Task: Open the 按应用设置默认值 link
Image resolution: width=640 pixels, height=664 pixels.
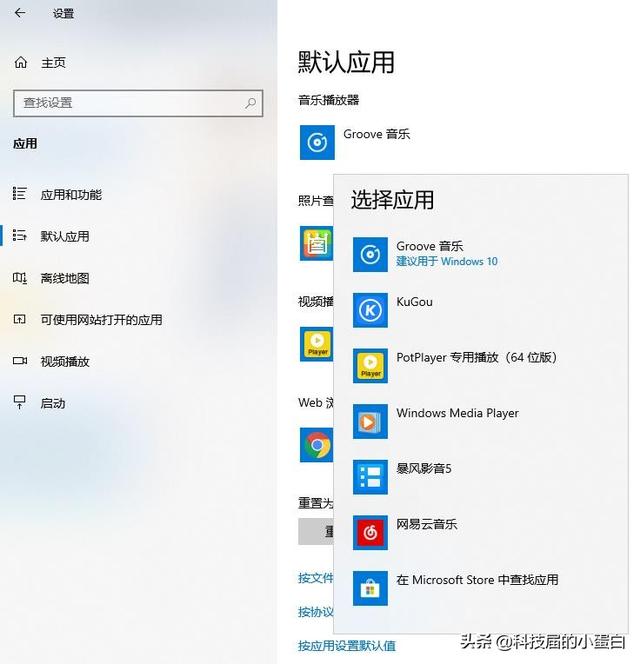Action: pos(346,646)
